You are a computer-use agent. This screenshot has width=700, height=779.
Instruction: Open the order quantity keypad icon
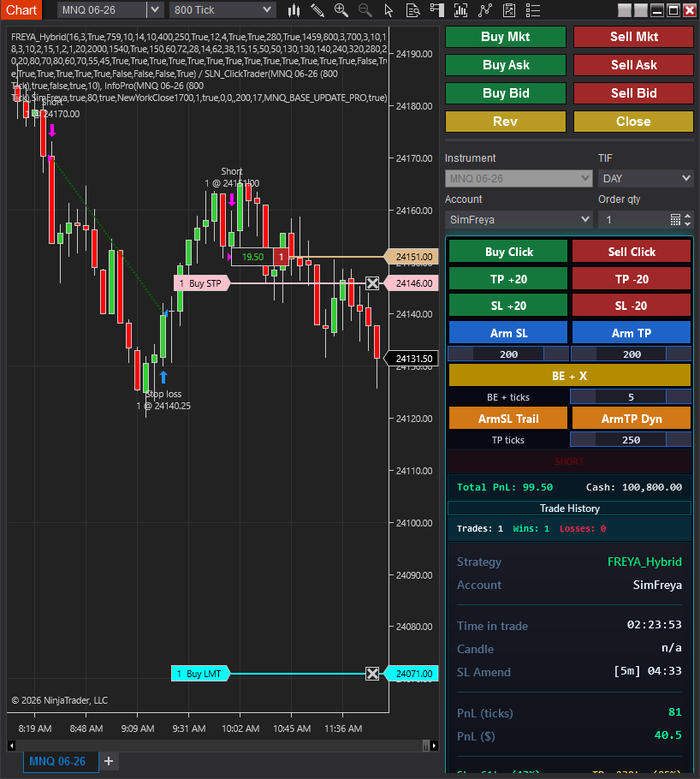(x=675, y=220)
